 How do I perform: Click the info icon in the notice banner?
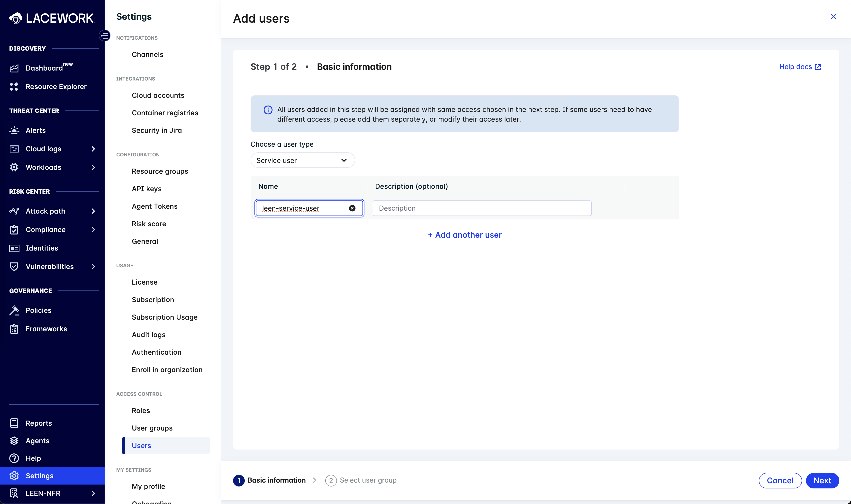point(268,110)
